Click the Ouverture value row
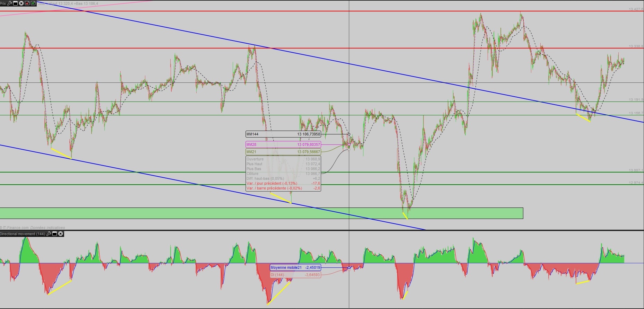This screenshot has width=644, height=309. point(283,159)
